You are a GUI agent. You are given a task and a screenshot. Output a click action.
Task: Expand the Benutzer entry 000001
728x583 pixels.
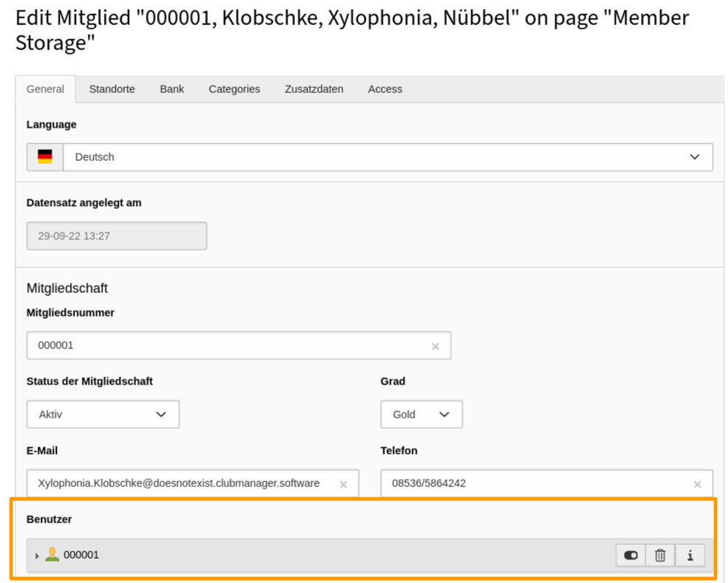tap(35, 554)
